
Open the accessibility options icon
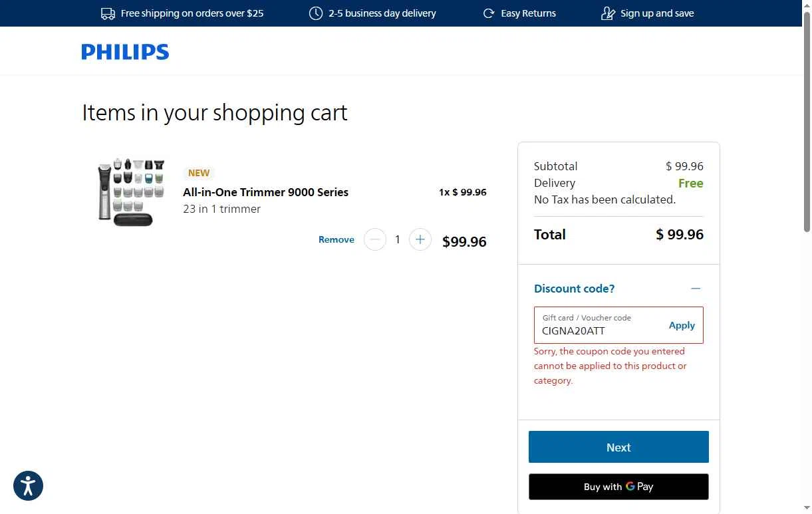pyautogui.click(x=28, y=485)
